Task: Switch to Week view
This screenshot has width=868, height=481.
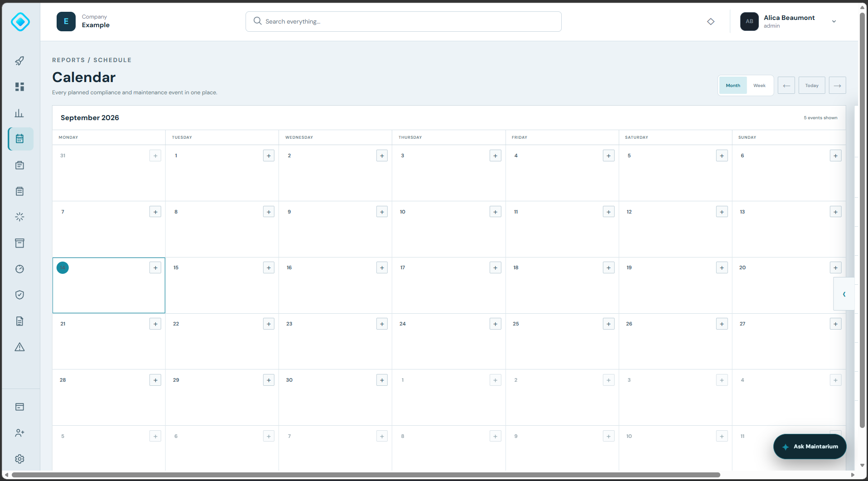Action: click(760, 85)
